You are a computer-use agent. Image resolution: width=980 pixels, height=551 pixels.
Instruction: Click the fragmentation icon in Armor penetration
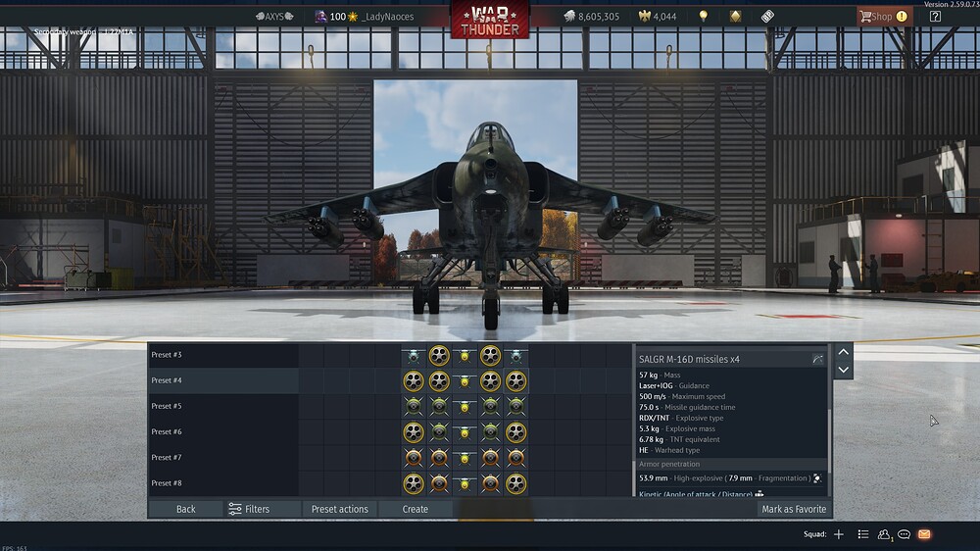(x=817, y=478)
